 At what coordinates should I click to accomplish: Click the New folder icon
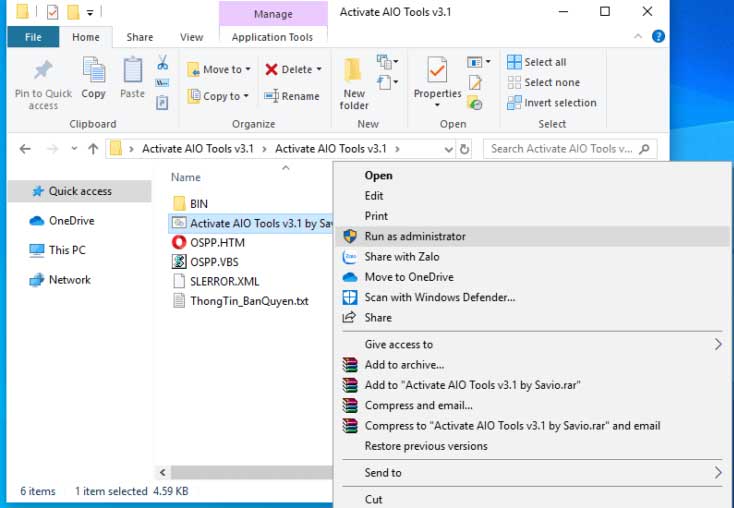click(353, 70)
